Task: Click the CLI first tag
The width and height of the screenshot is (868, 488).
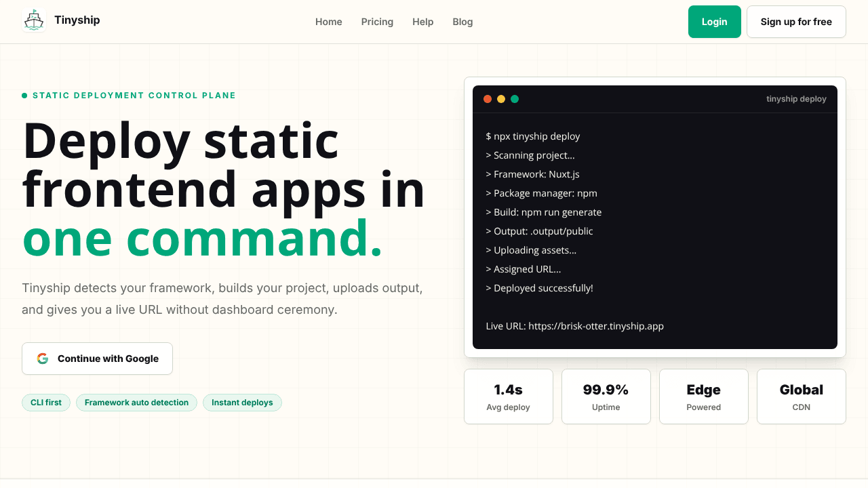Action: (x=46, y=403)
